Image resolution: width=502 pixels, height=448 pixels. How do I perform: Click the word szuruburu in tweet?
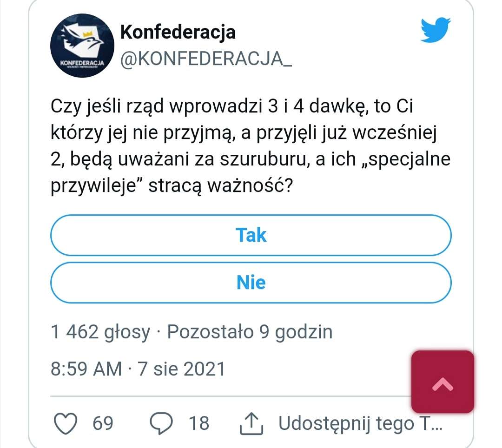265,159
